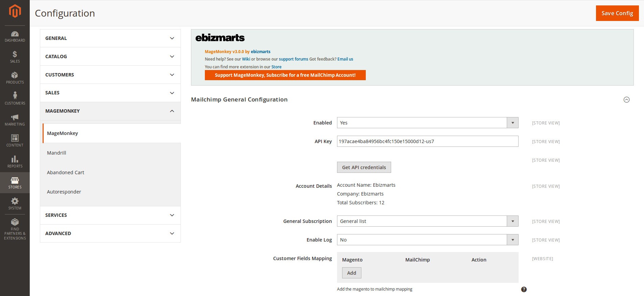
Task: Click the Magento column header
Action: [x=352, y=260]
